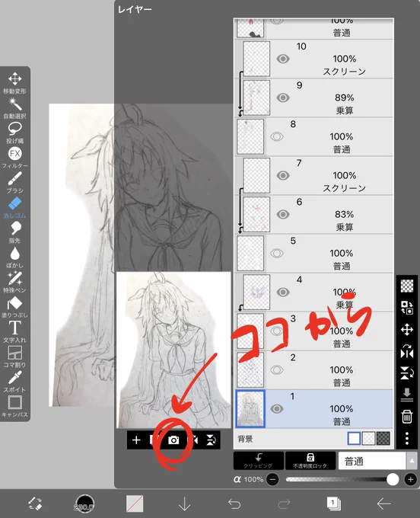
Task: Select the 指先 smudge tool
Action: click(14, 232)
